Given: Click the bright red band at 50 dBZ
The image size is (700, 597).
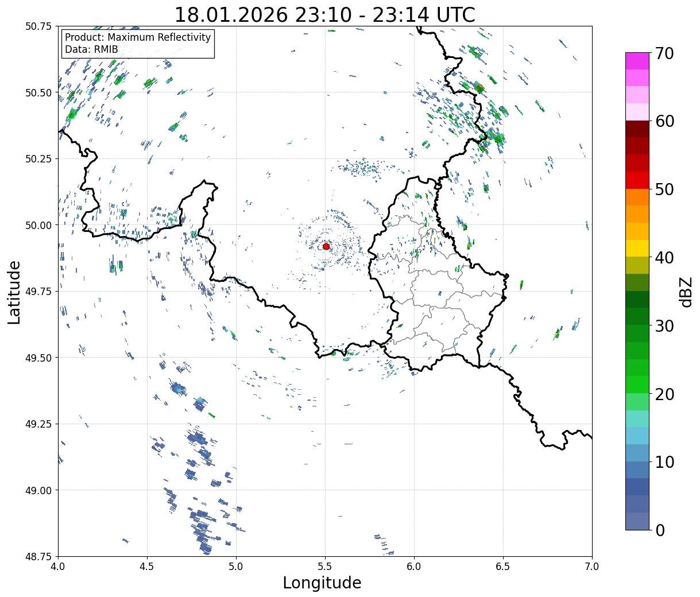Looking at the screenshot, I should pyautogui.click(x=637, y=180).
